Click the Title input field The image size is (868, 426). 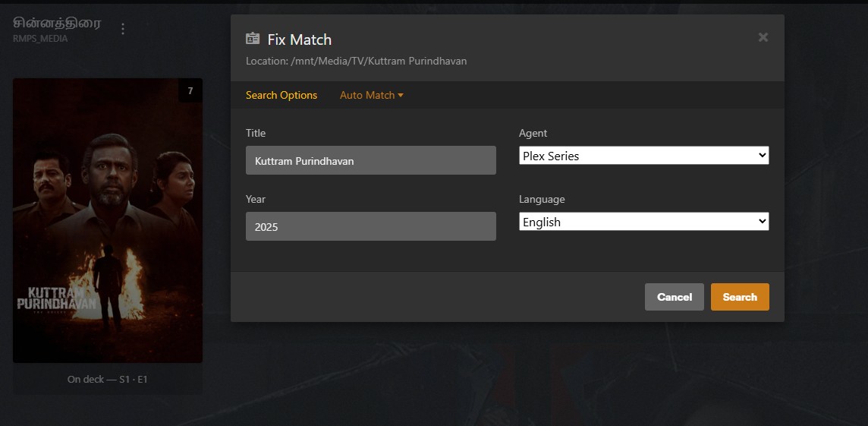pos(370,160)
